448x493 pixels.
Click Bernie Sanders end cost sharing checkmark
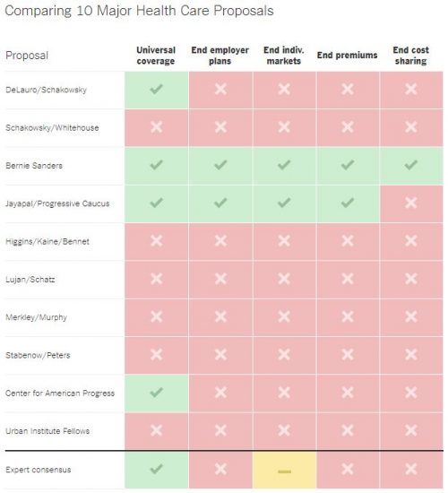coord(411,165)
